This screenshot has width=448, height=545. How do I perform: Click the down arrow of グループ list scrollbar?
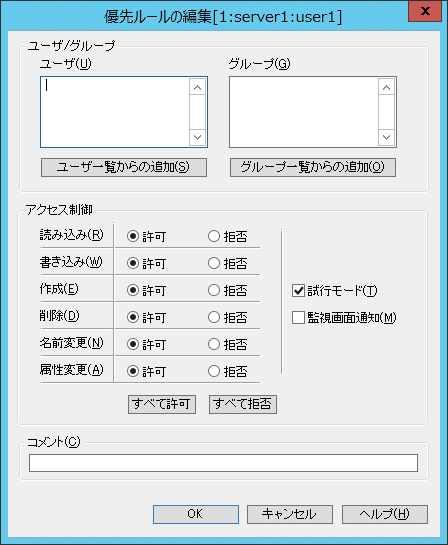pos(386,137)
